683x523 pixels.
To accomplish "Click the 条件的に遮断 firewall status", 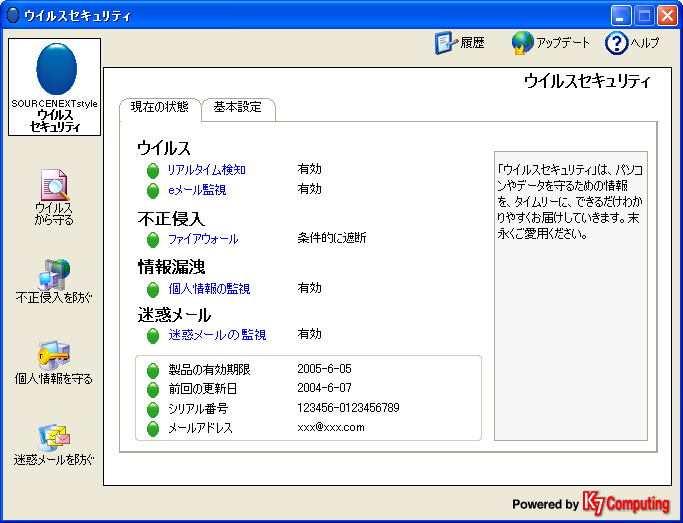I will coord(332,238).
